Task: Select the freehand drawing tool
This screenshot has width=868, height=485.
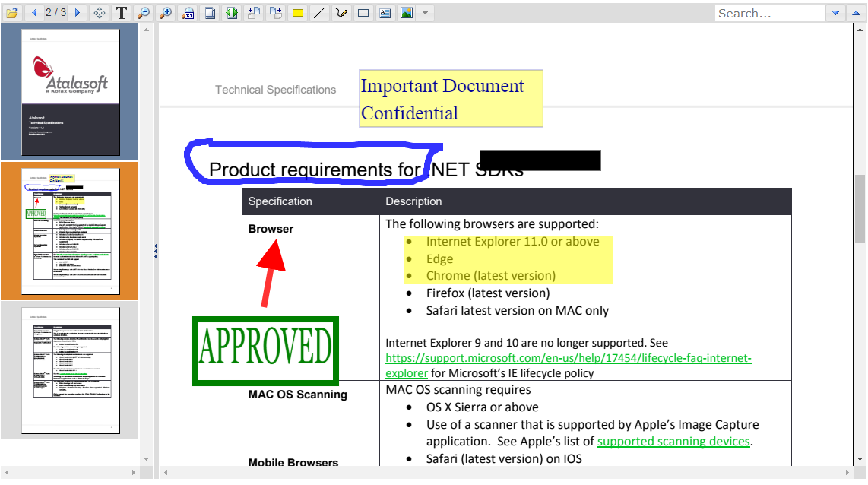Action: click(341, 13)
